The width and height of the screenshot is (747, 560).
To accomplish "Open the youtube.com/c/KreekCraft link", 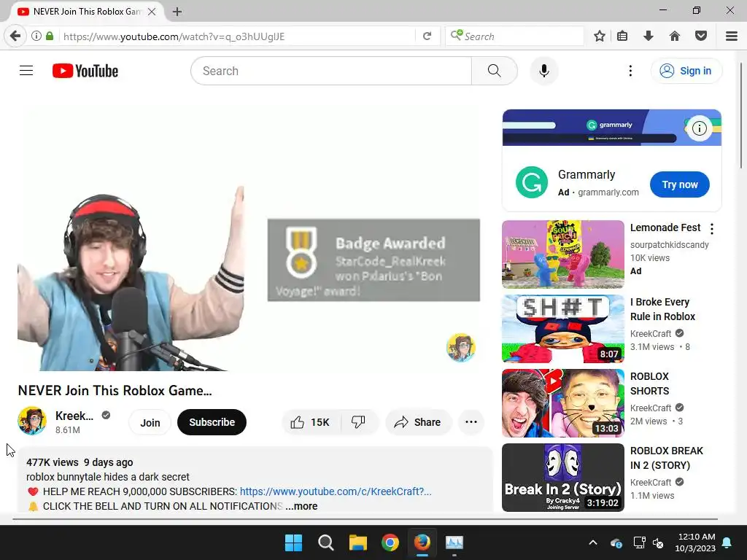I will pyautogui.click(x=336, y=491).
